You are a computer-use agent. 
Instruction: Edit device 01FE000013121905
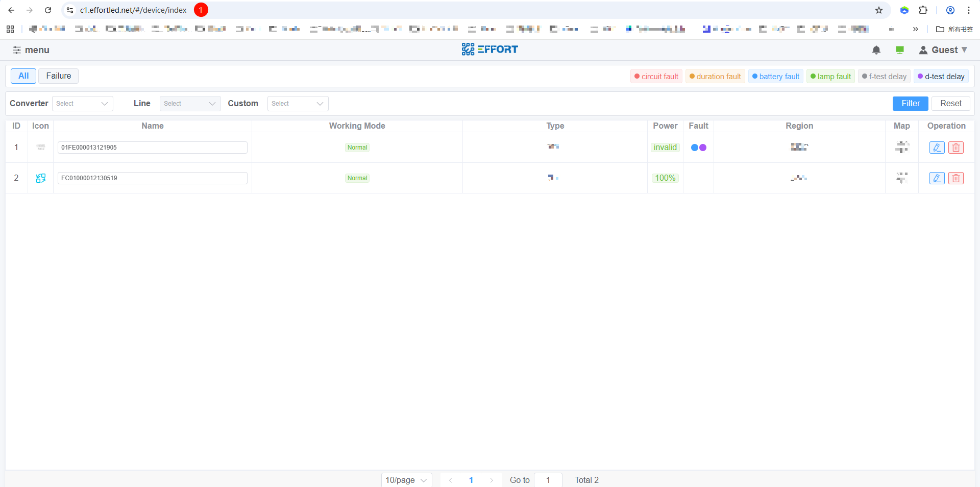pyautogui.click(x=937, y=148)
